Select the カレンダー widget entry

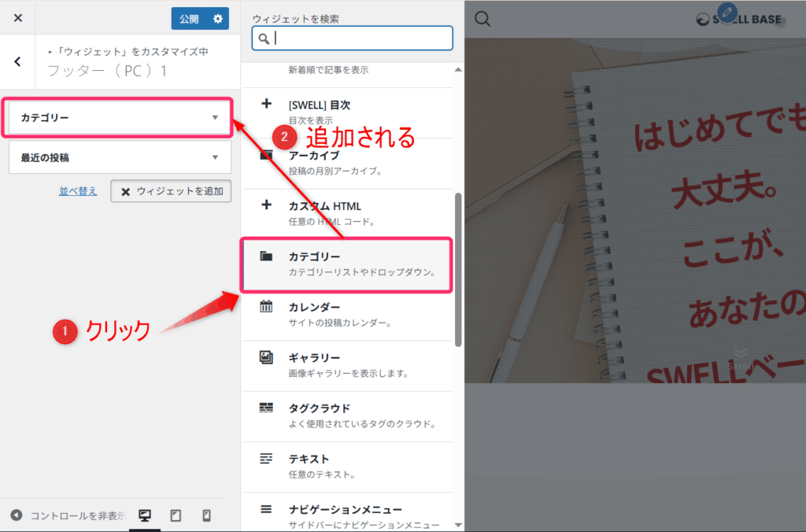(x=347, y=315)
